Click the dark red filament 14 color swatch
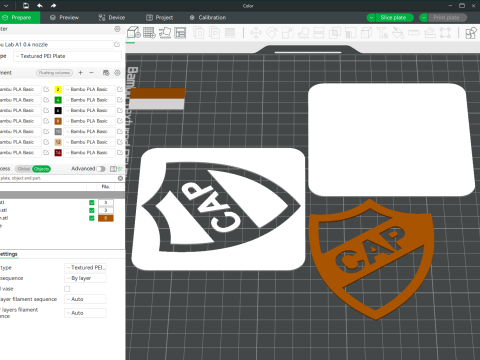This screenshot has height=360, width=480. [58, 153]
